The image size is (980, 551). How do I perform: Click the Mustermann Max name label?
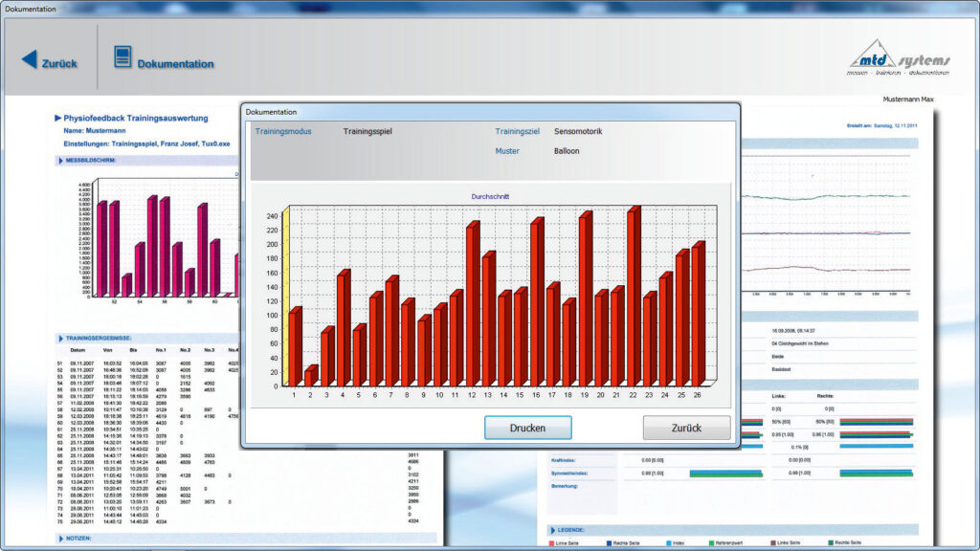coord(907,97)
